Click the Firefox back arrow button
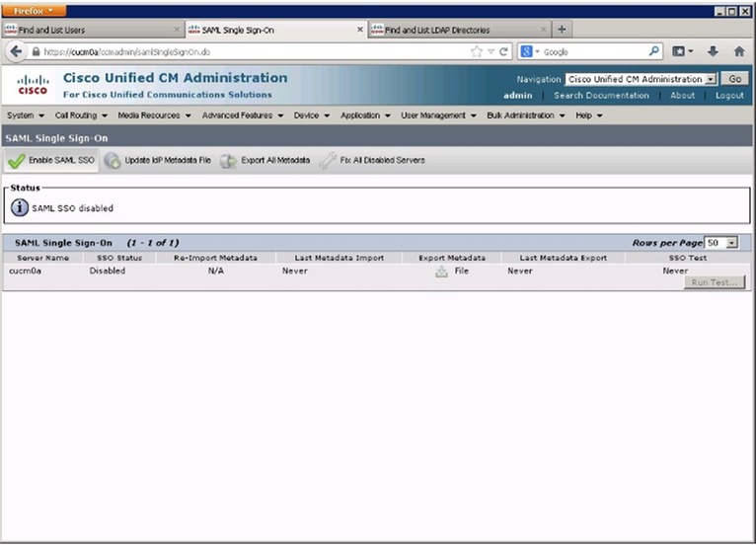The width and height of the screenshot is (756, 545). (16, 51)
